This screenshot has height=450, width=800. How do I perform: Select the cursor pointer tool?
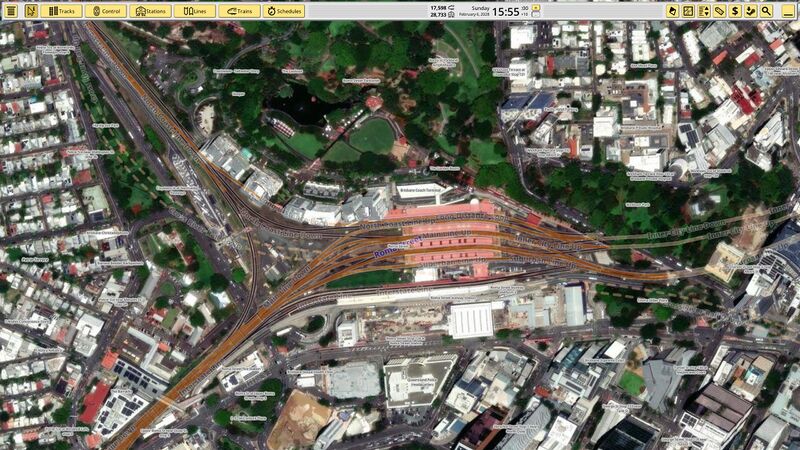(x=31, y=11)
